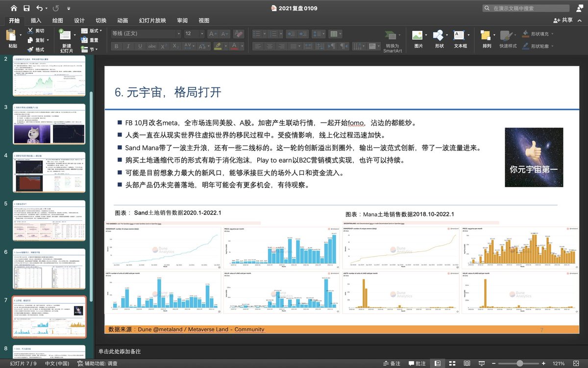Toggle underline formatting

(141, 47)
